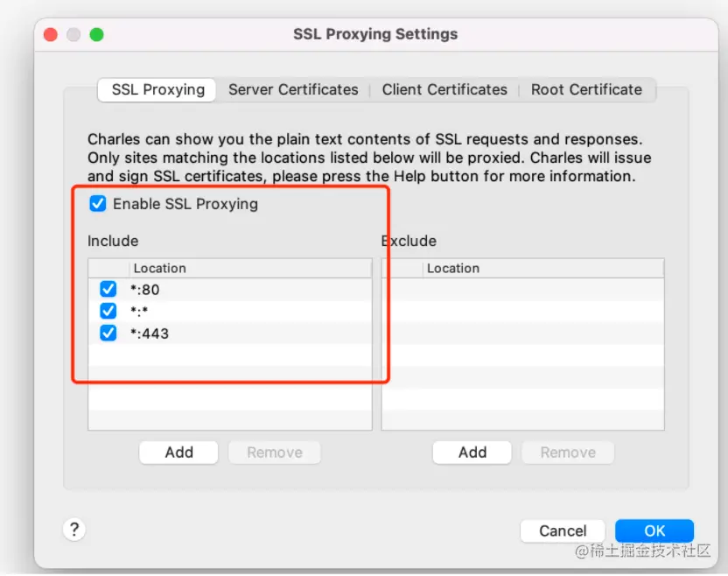Confirm settings with the OK button

654,531
